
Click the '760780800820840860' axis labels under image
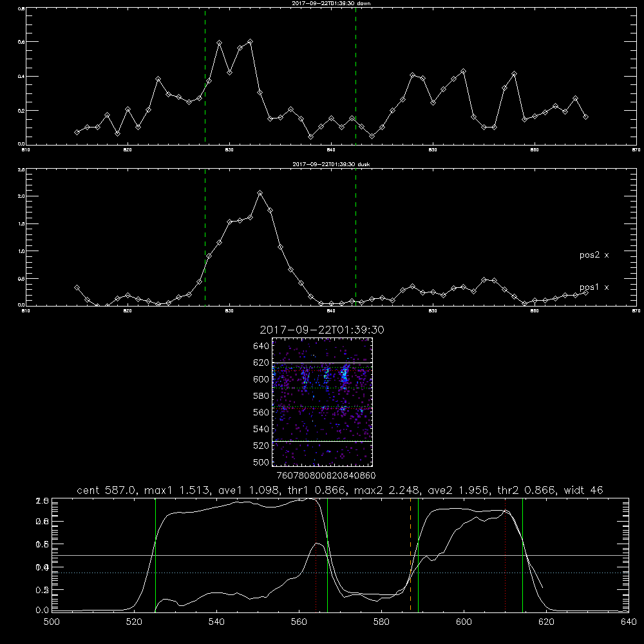point(326,476)
